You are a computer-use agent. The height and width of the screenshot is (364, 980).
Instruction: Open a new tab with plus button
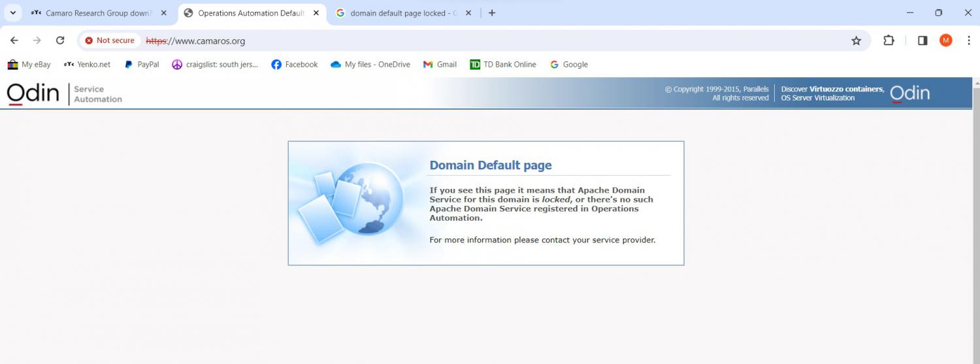[492, 13]
